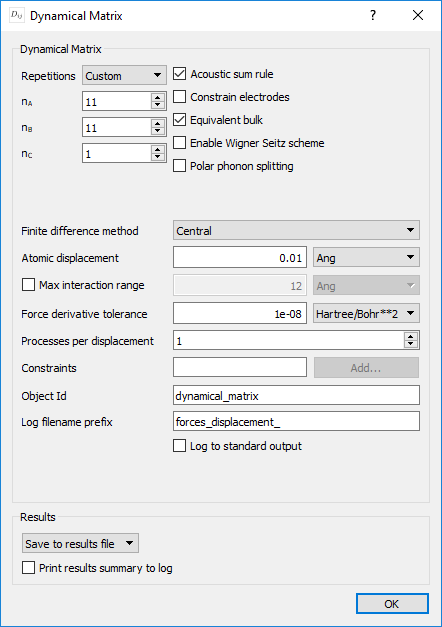This screenshot has width=442, height=627.
Task: Check Polar phonon splitting option
Action: coord(180,166)
